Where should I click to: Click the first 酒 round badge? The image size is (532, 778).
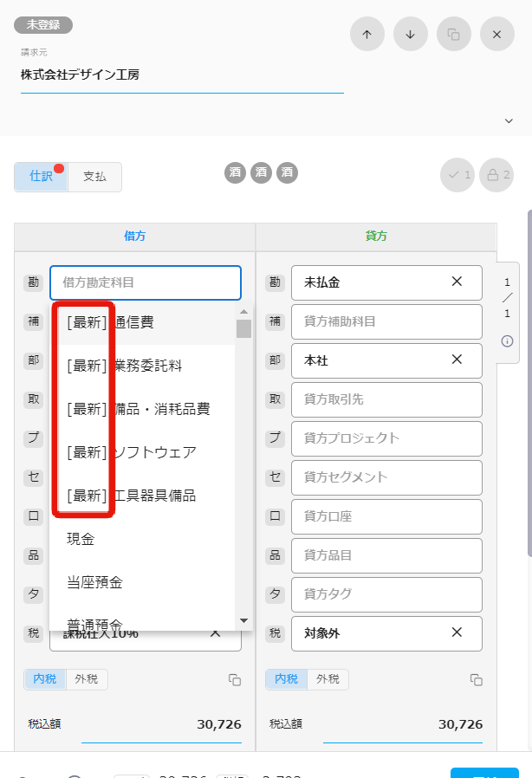tap(235, 172)
